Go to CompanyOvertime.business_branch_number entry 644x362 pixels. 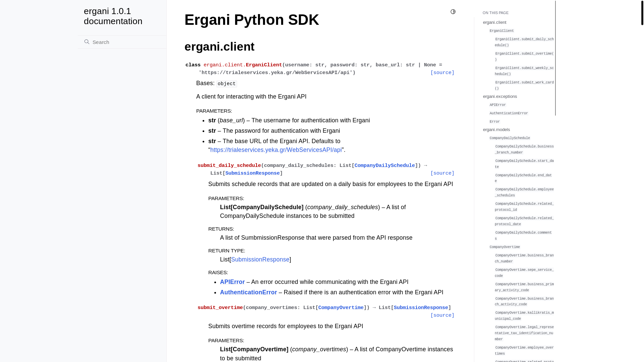click(524, 258)
